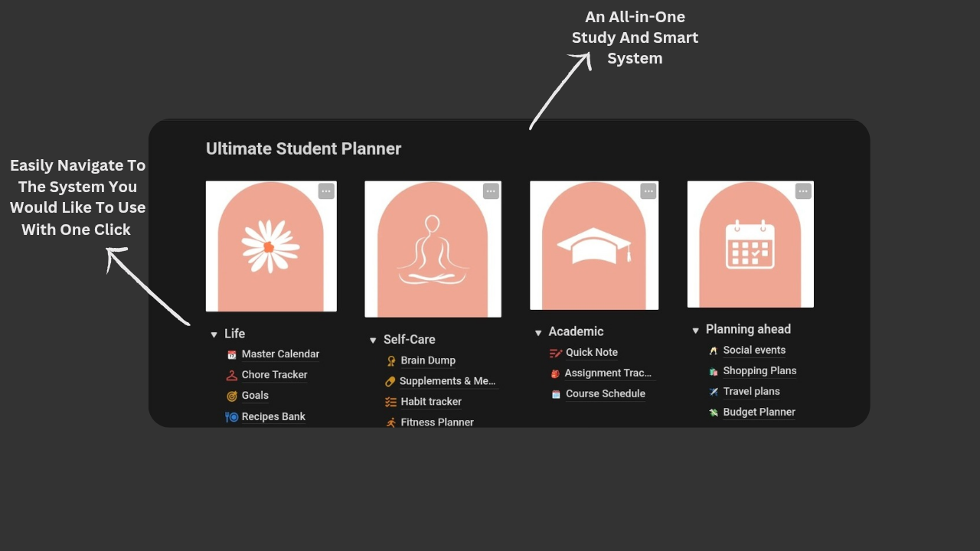Image resolution: width=980 pixels, height=551 pixels.
Task: Click the target icon next to Goals
Action: (231, 395)
